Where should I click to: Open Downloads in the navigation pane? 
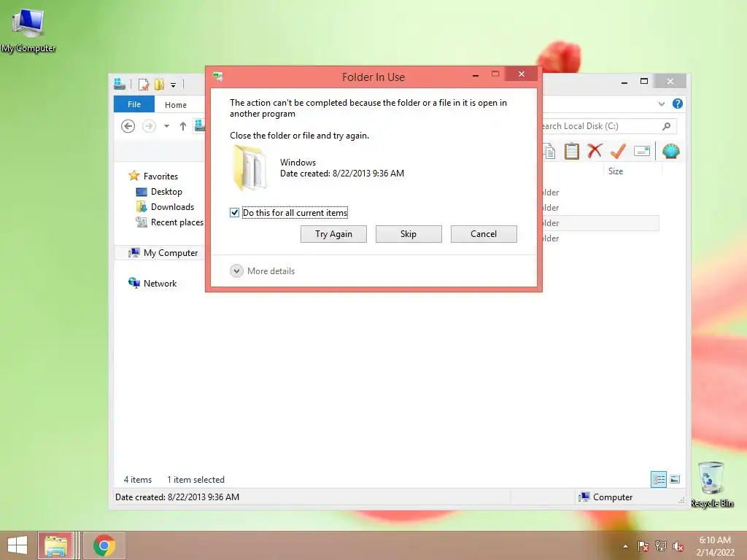pyautogui.click(x=172, y=206)
